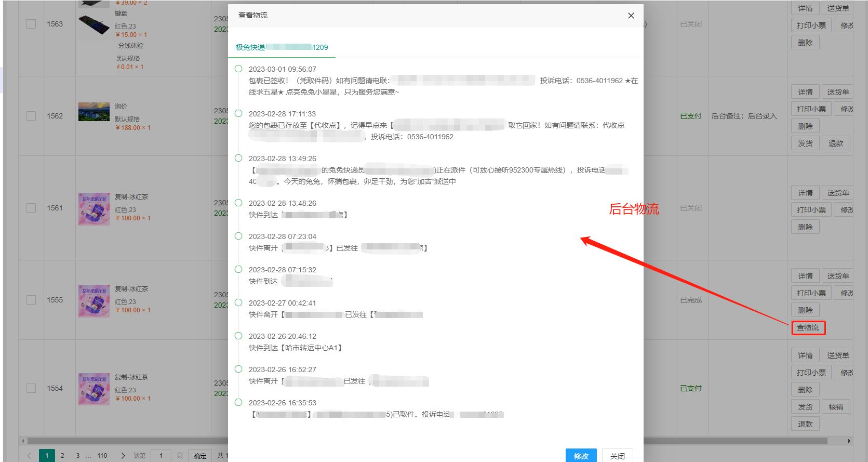Click the previous page arrow in pagination
Screen dimensions: 868x462
click(29, 456)
